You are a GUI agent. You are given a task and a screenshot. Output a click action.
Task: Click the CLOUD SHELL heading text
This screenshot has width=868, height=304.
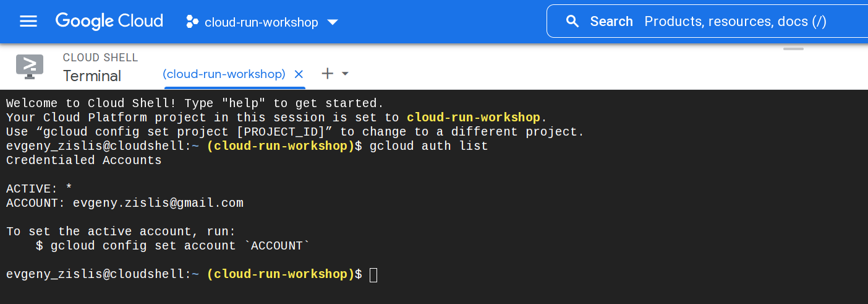coord(100,58)
